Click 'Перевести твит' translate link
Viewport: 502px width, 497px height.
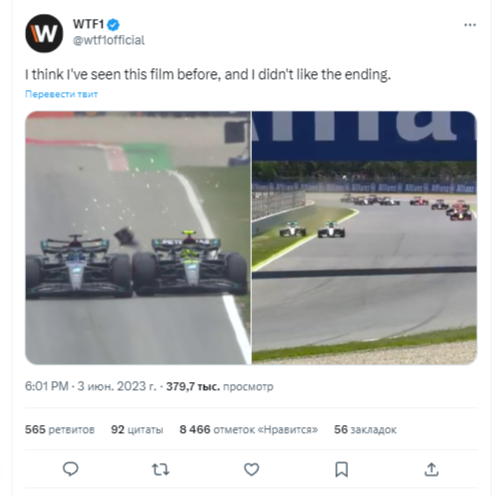(61, 94)
